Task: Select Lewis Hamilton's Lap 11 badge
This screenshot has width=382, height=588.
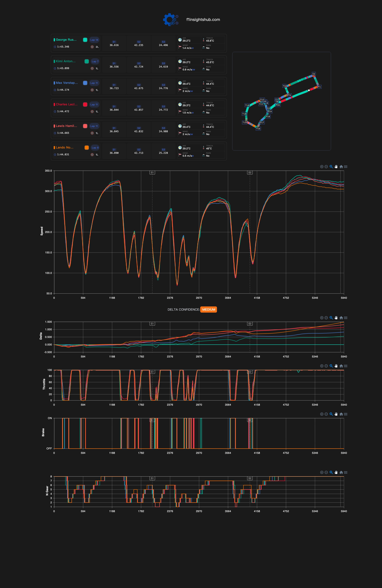Action: pyautogui.click(x=94, y=126)
